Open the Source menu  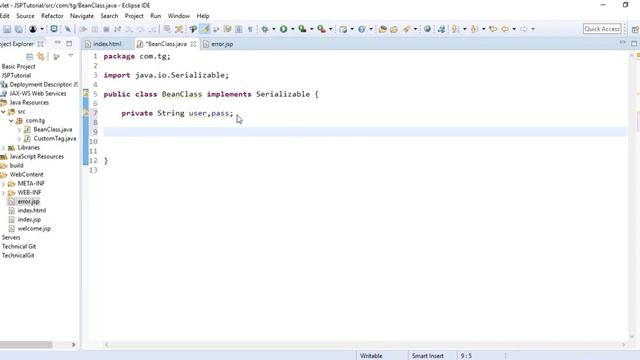[x=25, y=16]
